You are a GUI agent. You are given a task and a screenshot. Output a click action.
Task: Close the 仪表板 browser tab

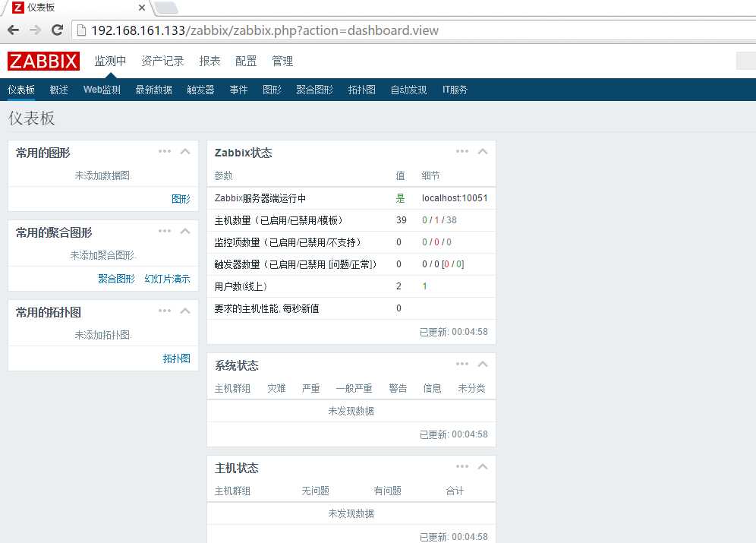point(142,8)
